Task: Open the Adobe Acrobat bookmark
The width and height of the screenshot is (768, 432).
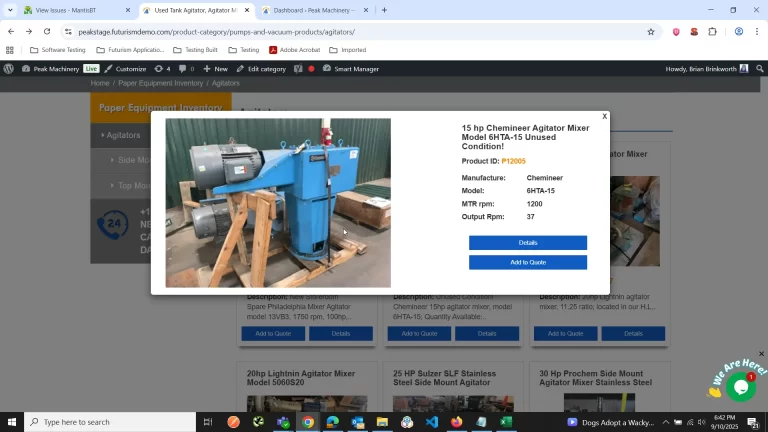Action: 294,50
